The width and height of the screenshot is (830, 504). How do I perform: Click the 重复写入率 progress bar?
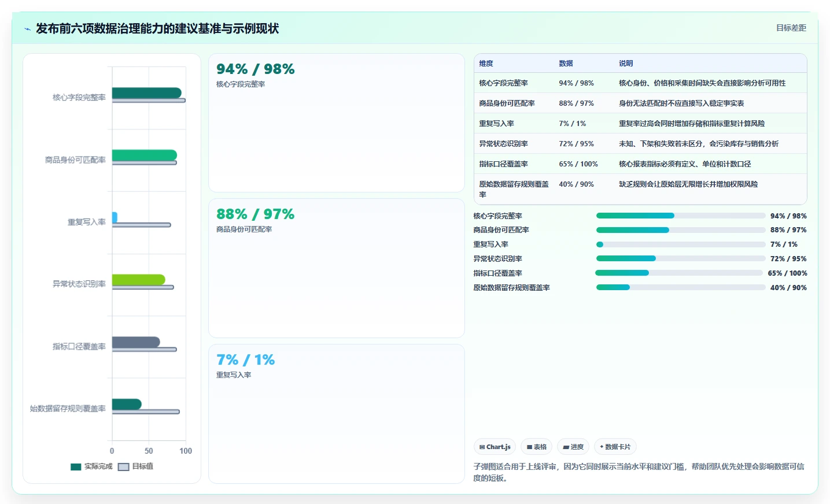(x=681, y=244)
